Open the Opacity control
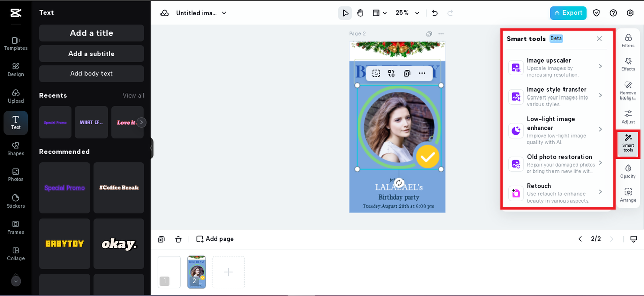 pyautogui.click(x=628, y=171)
